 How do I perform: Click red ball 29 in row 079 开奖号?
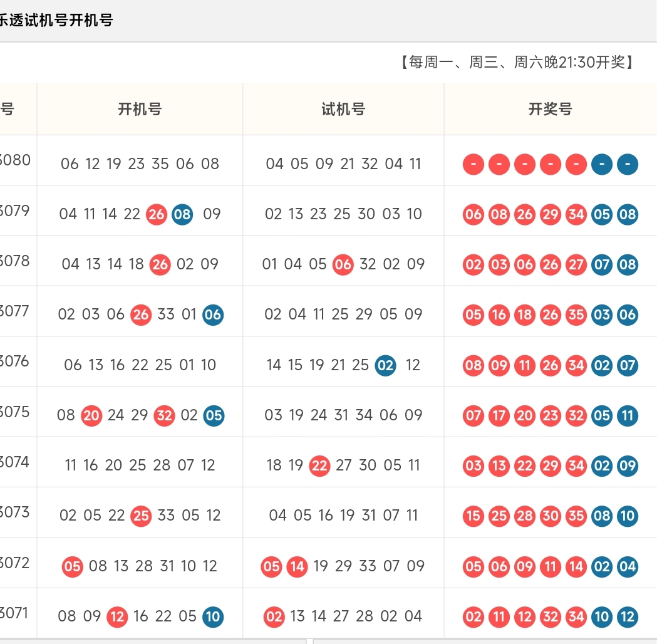(x=550, y=214)
